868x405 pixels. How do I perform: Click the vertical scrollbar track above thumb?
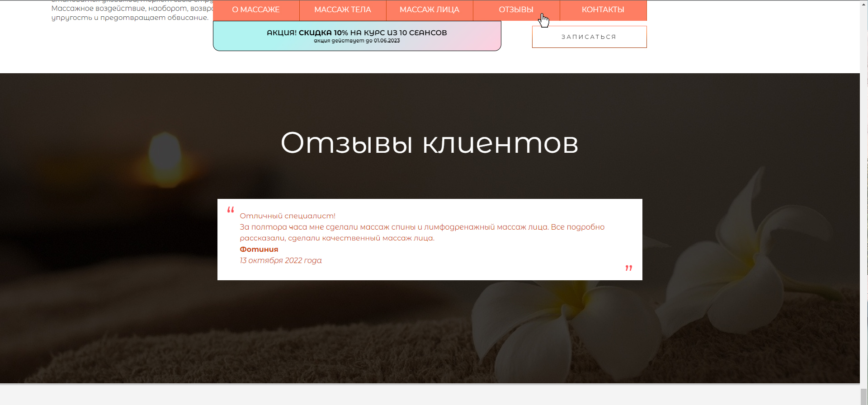click(x=864, y=181)
